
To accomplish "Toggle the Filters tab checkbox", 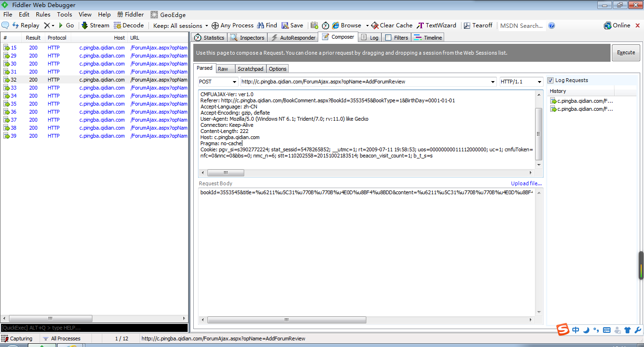I will [388, 38].
